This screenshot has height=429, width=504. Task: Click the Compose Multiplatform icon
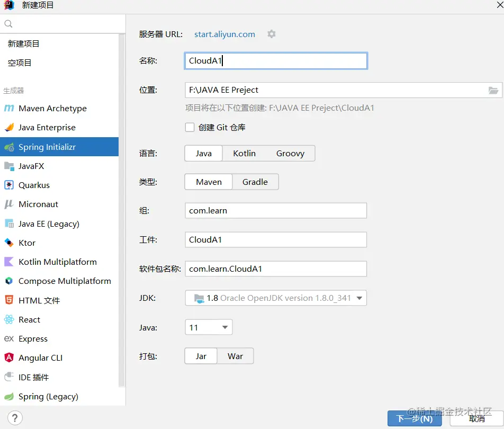(9, 281)
